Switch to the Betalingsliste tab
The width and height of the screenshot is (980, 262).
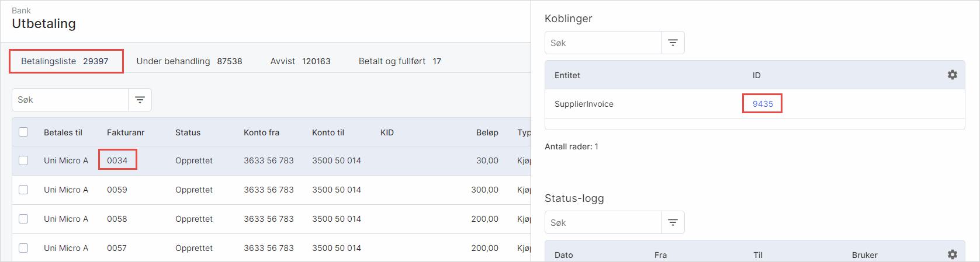[65, 61]
